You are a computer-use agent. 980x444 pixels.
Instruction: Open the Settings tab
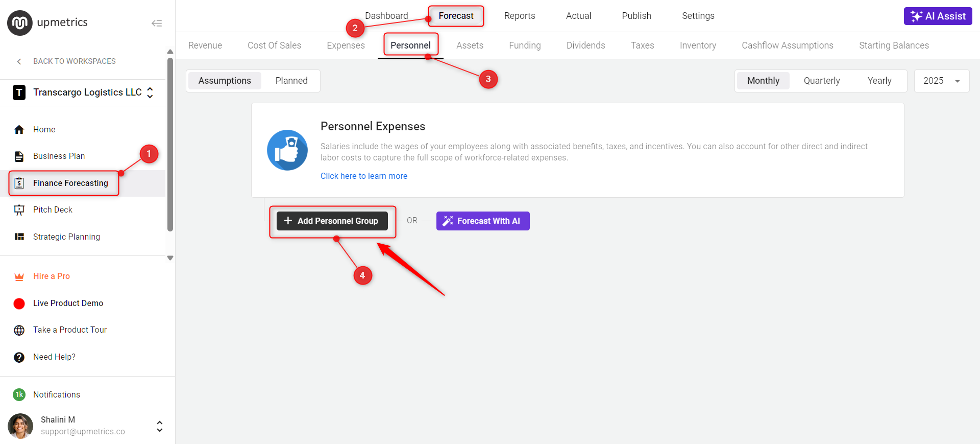(698, 16)
